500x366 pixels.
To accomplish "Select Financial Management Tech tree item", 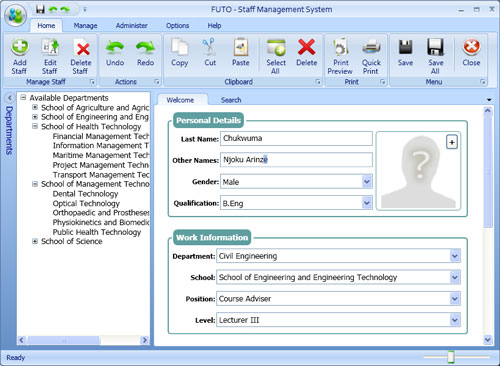I will [101, 136].
